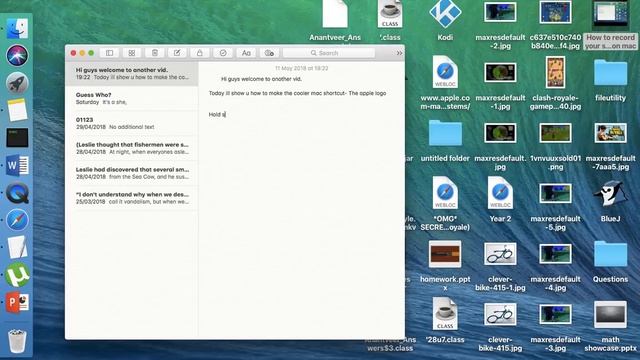Delete the note with the trash icon
Screen dimensions: 640x360
[155, 53]
